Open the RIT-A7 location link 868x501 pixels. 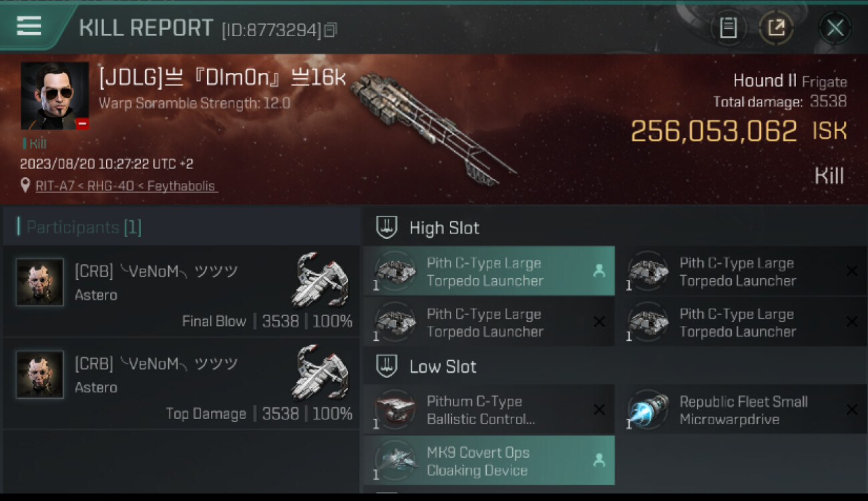coord(127,186)
